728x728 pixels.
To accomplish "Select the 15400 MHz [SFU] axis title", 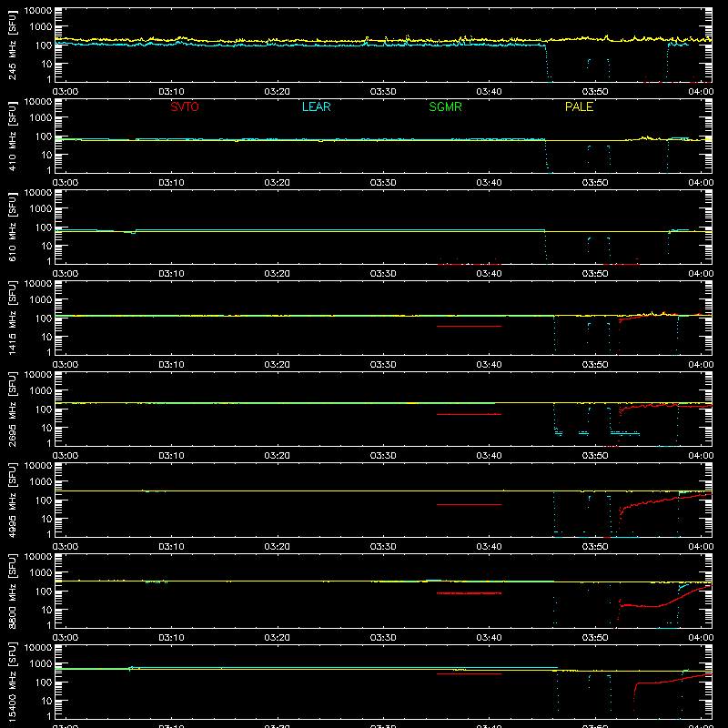I will [x=13, y=682].
